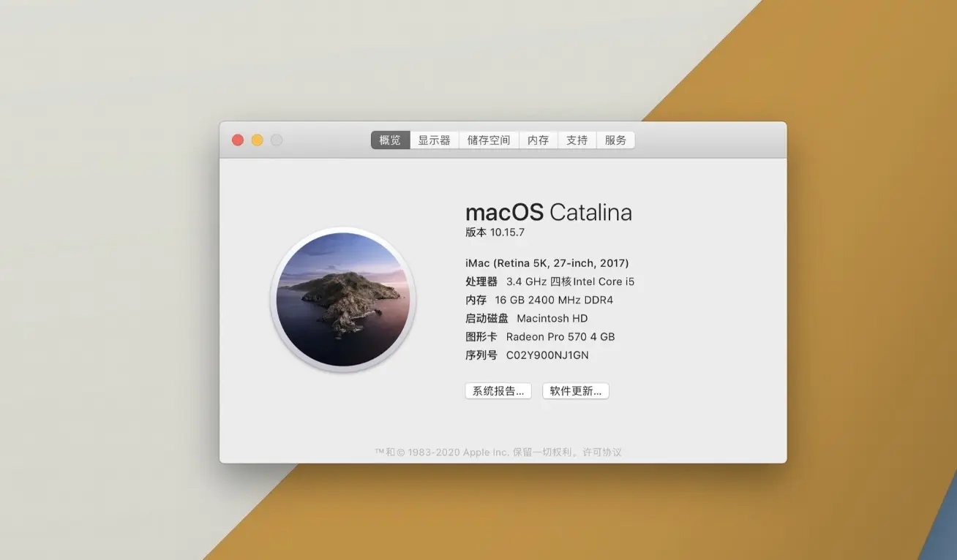This screenshot has width=957, height=560.
Task: Click the graphics value Radeon Pro 570 4 GB
Action: [x=560, y=337]
